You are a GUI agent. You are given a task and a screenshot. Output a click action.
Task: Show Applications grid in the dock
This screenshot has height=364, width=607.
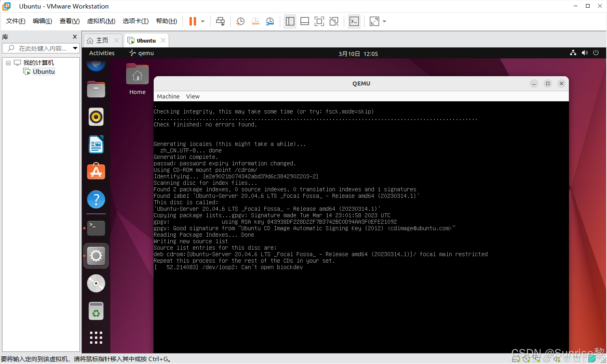coord(96,338)
